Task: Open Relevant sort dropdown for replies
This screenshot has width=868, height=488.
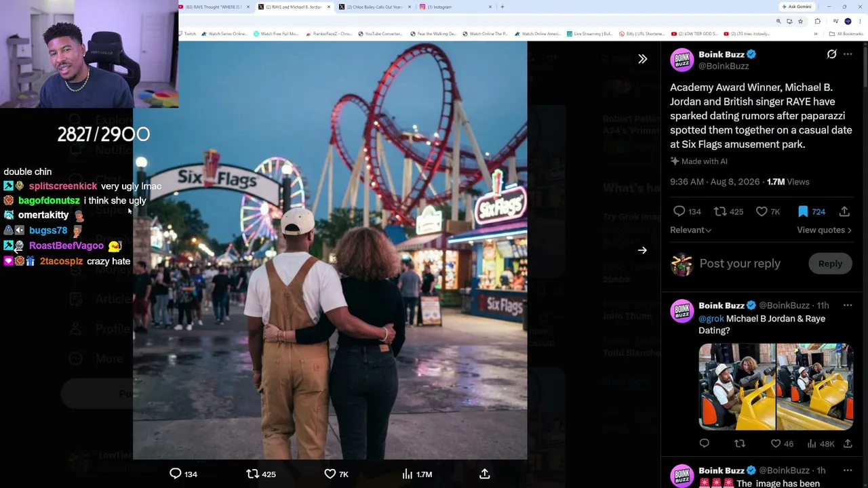Action: tap(690, 230)
